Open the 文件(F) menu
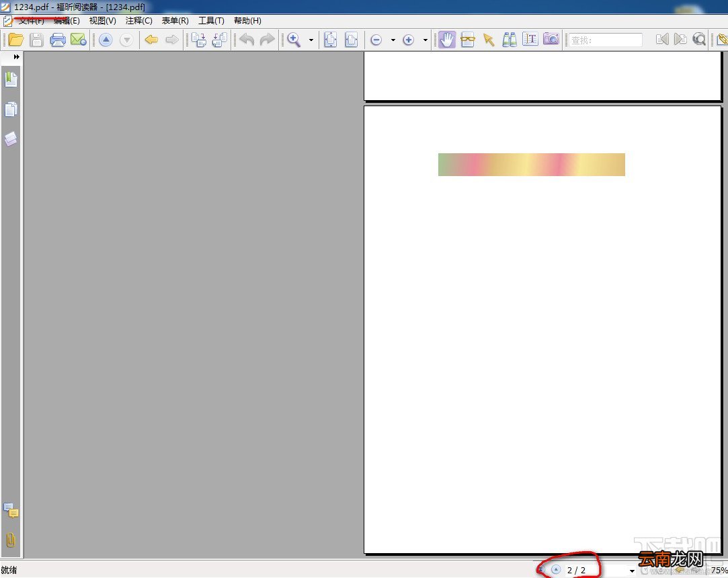Screen dimensions: 728x578 (31, 21)
